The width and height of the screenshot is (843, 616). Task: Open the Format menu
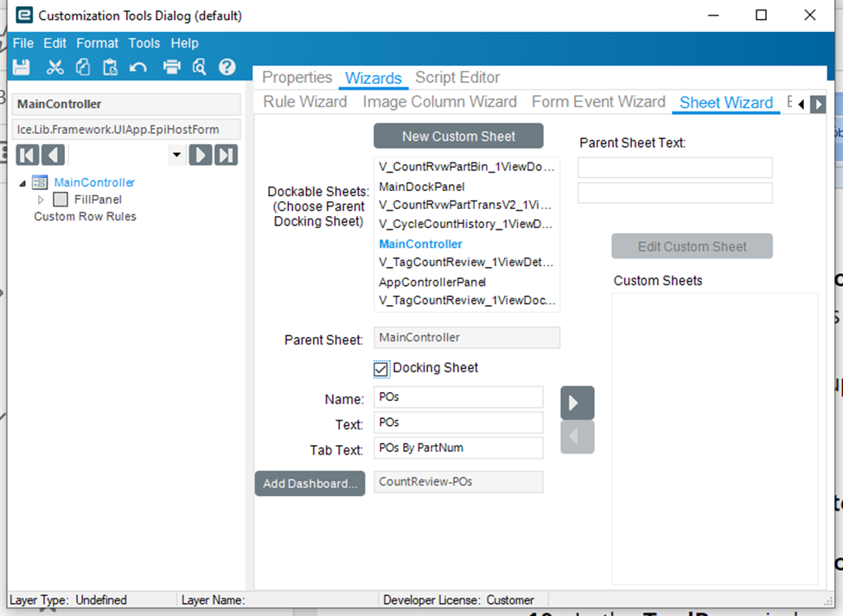tap(97, 43)
